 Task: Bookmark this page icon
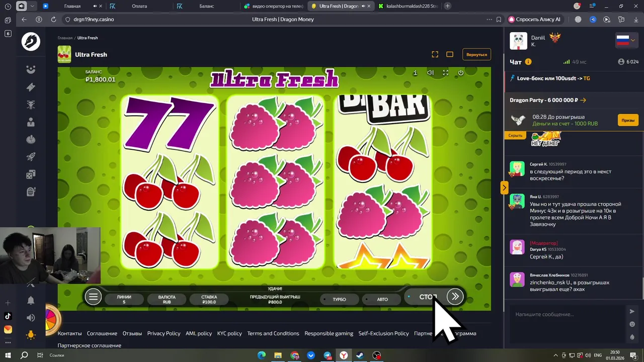point(499,19)
